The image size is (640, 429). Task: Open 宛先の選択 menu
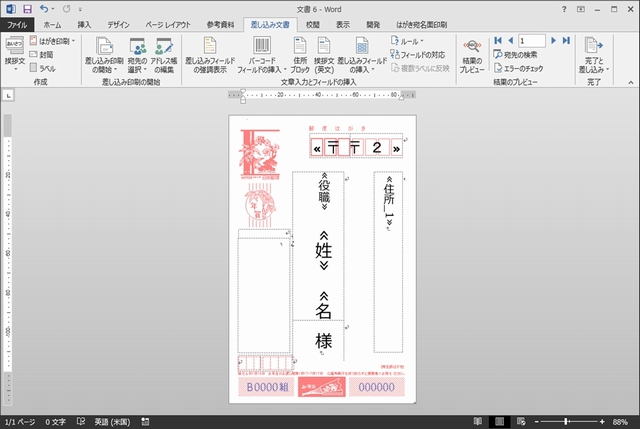coord(137,55)
